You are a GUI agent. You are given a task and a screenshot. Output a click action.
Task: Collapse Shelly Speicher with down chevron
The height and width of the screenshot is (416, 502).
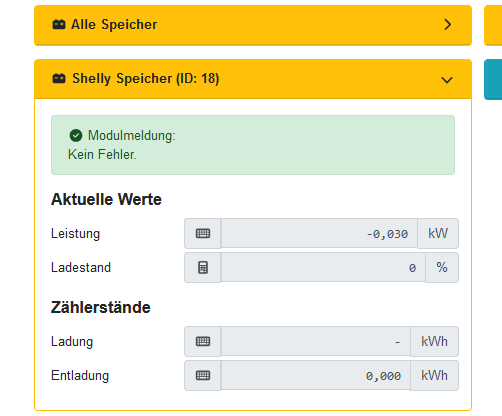447,80
